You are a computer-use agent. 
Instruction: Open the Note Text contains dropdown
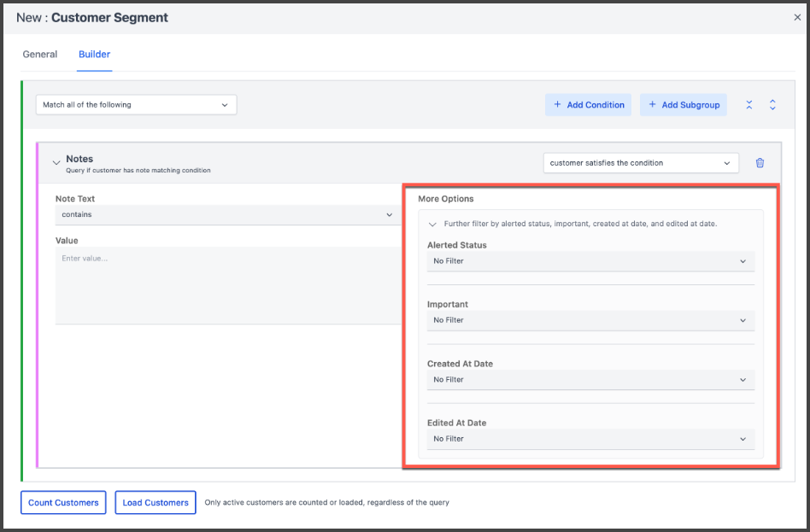[x=227, y=215]
